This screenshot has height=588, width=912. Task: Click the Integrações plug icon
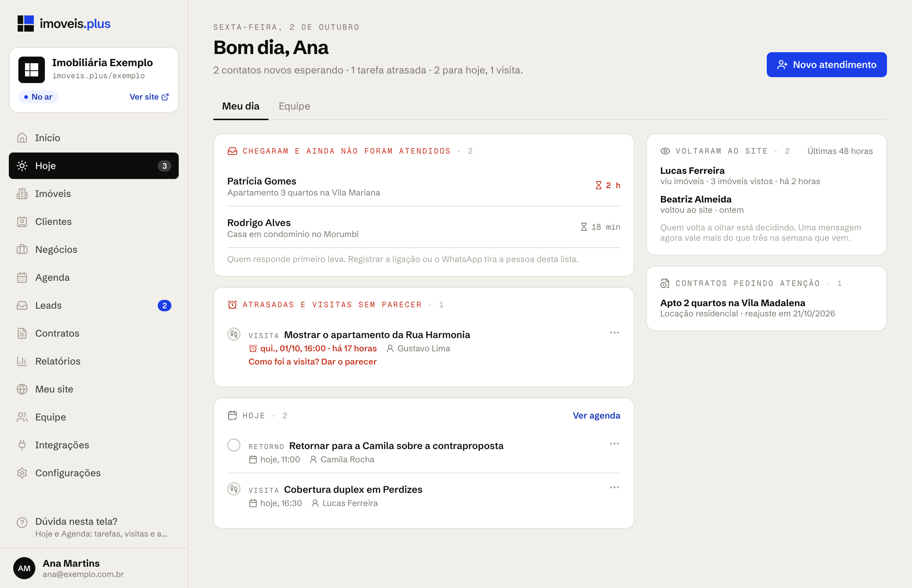click(22, 445)
